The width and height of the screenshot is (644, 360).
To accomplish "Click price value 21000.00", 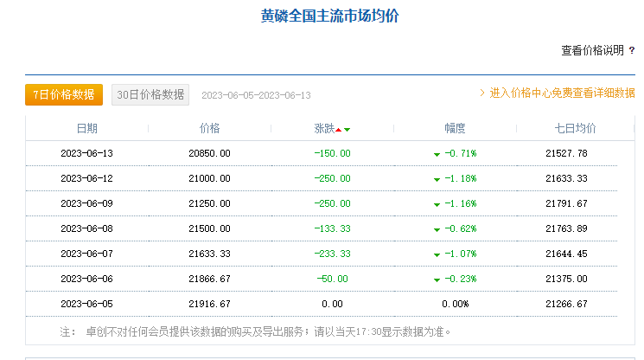I will coord(209,179).
